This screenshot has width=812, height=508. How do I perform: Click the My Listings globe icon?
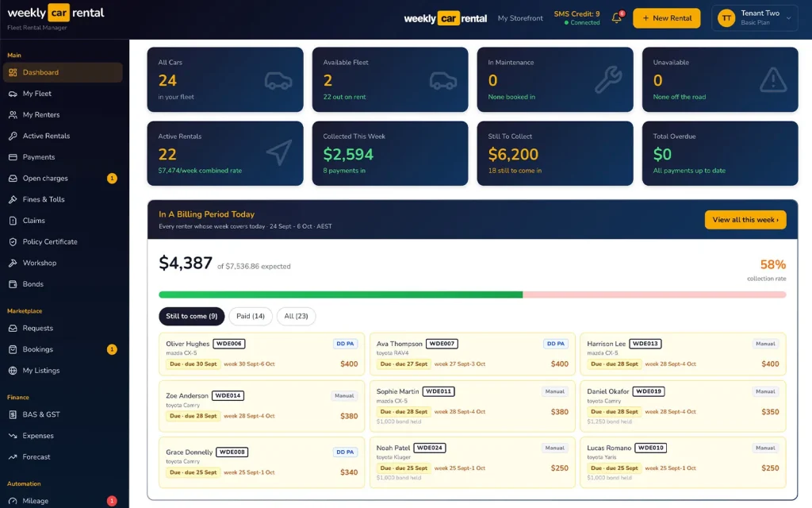point(13,371)
